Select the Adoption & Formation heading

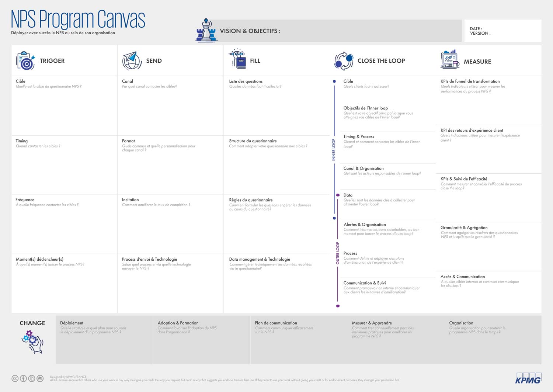(178, 323)
